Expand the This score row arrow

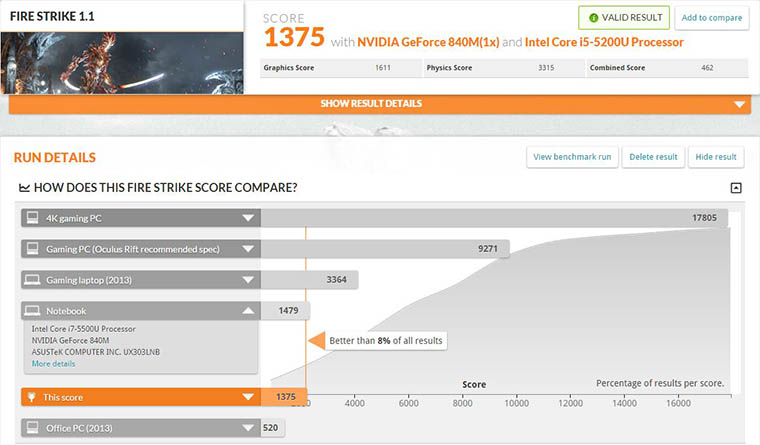pyautogui.click(x=248, y=397)
